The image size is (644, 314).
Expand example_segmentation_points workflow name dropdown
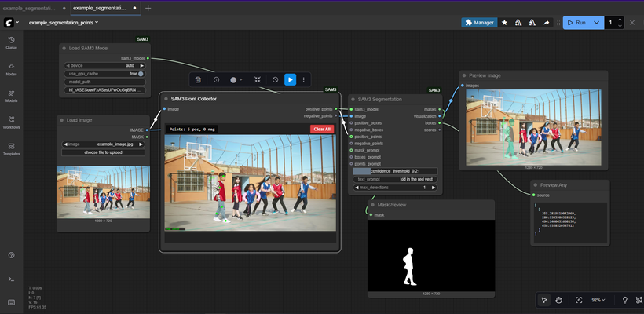(x=64, y=23)
